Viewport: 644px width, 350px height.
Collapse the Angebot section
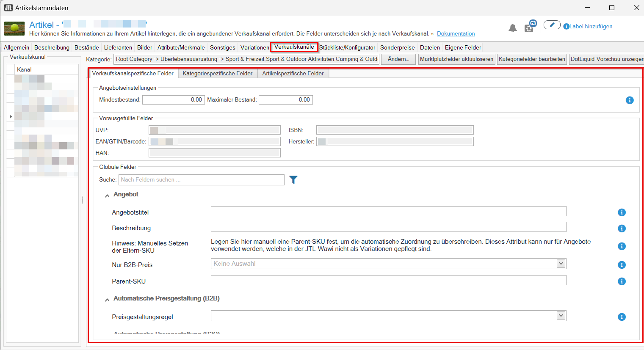click(107, 196)
